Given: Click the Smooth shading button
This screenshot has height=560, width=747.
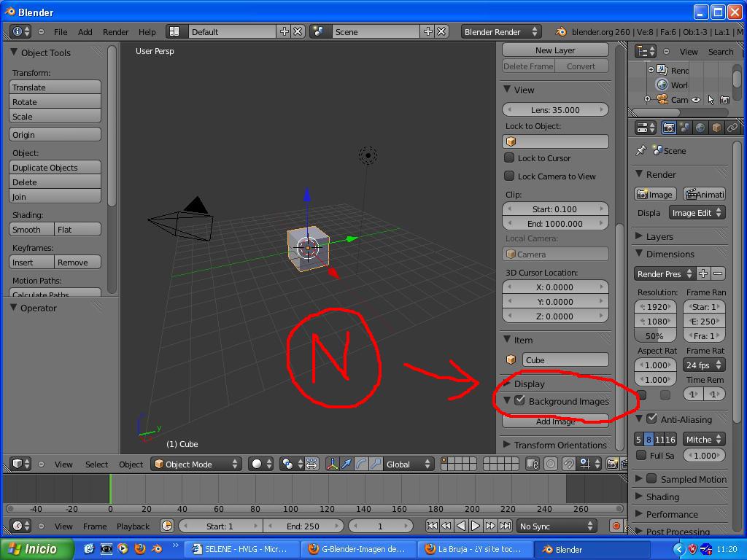Looking at the screenshot, I should [x=31, y=229].
